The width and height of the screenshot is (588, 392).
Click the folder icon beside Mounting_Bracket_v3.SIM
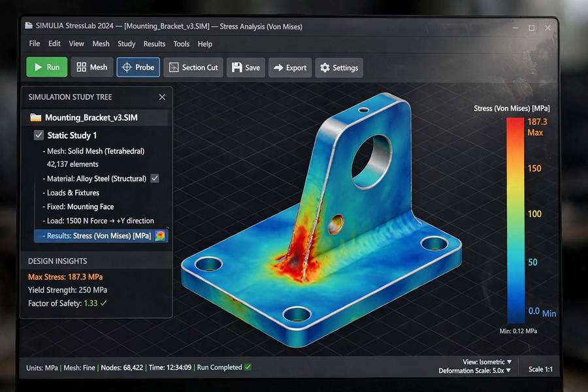(x=36, y=118)
